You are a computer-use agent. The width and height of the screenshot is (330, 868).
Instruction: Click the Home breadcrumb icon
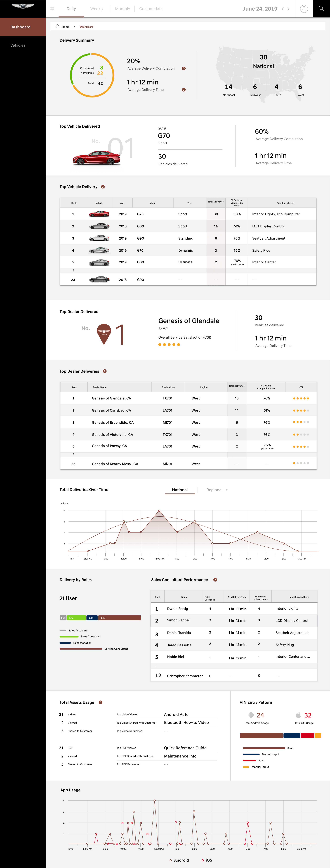pos(57,27)
